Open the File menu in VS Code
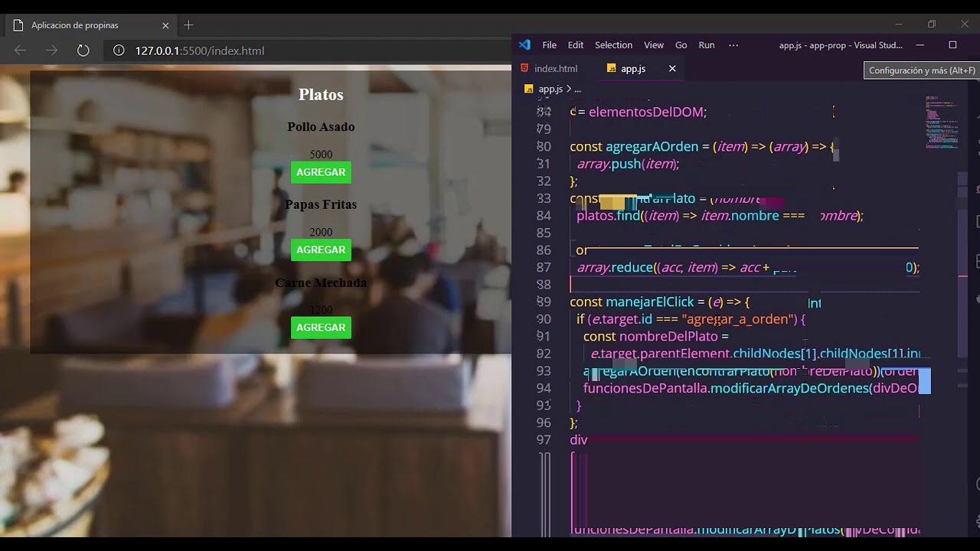Image resolution: width=980 pixels, height=551 pixels. click(x=549, y=45)
